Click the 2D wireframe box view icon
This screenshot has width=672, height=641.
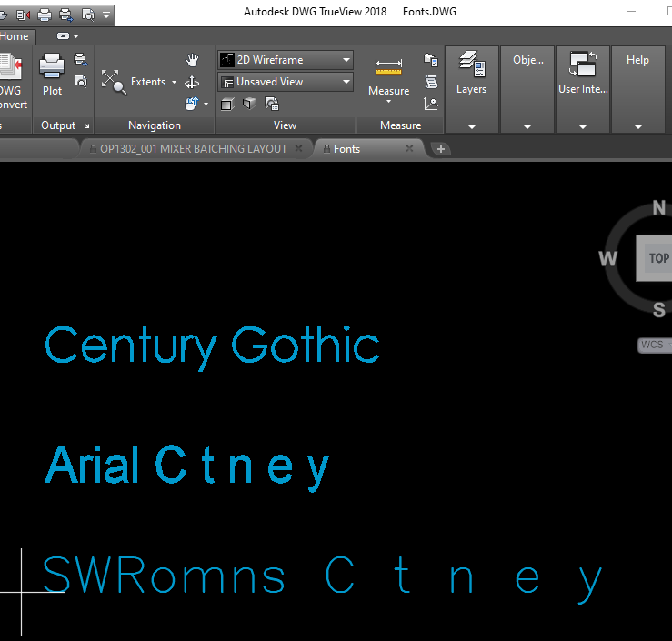[227, 105]
